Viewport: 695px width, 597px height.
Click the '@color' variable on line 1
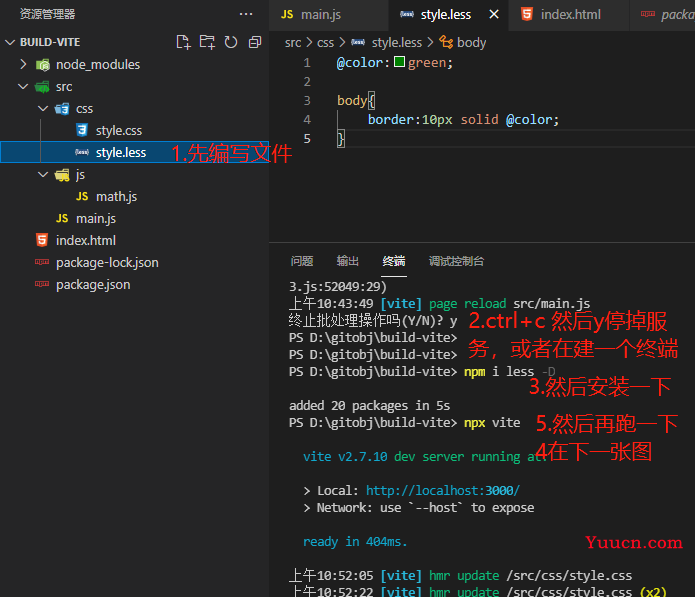(x=359, y=63)
